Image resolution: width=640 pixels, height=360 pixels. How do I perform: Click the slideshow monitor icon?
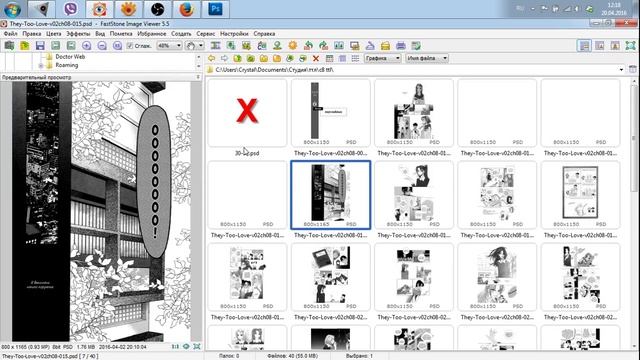pyautogui.click(x=354, y=46)
